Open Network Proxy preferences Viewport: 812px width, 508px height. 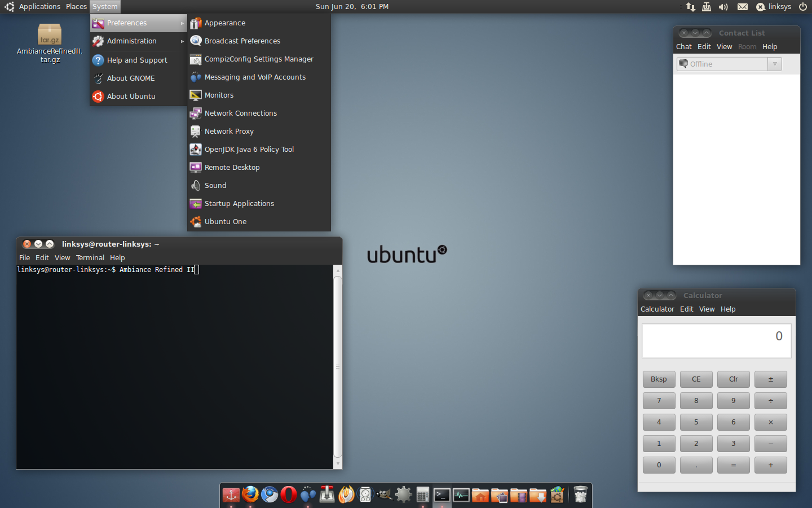[259, 132]
